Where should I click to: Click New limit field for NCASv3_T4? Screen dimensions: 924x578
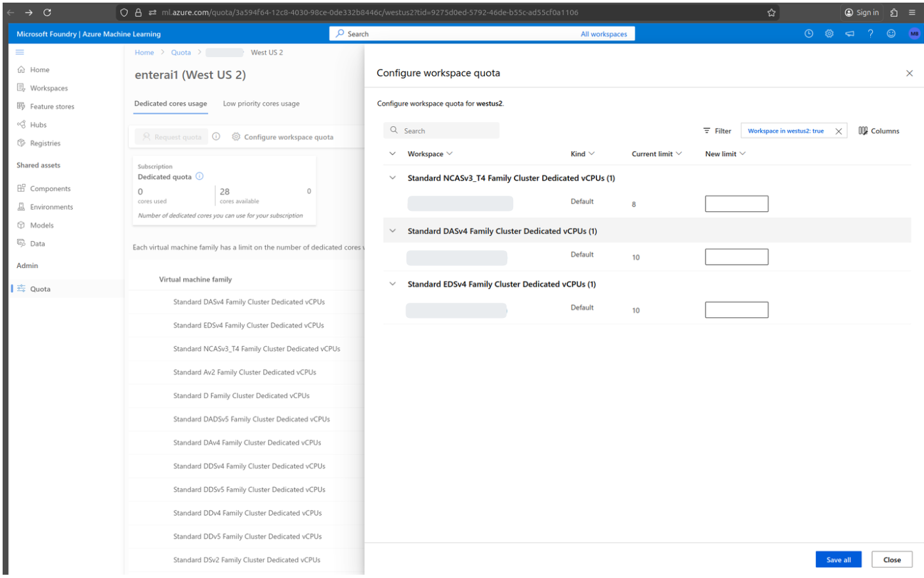point(736,204)
